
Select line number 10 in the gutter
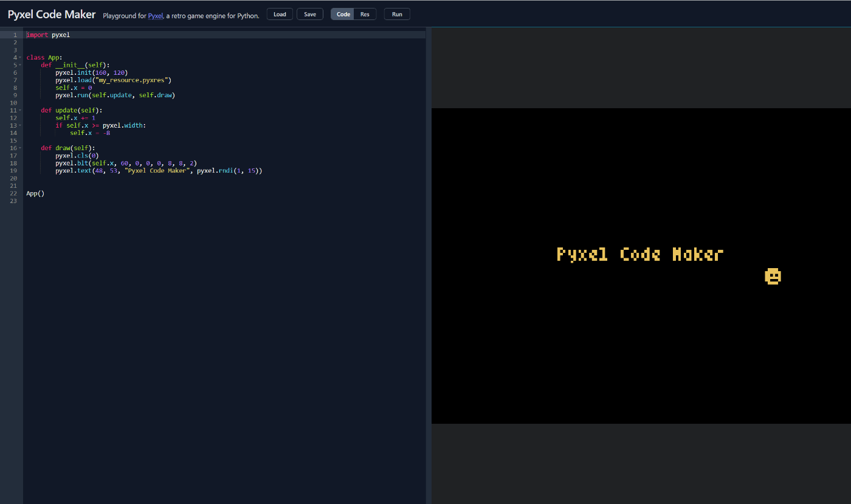[13, 103]
